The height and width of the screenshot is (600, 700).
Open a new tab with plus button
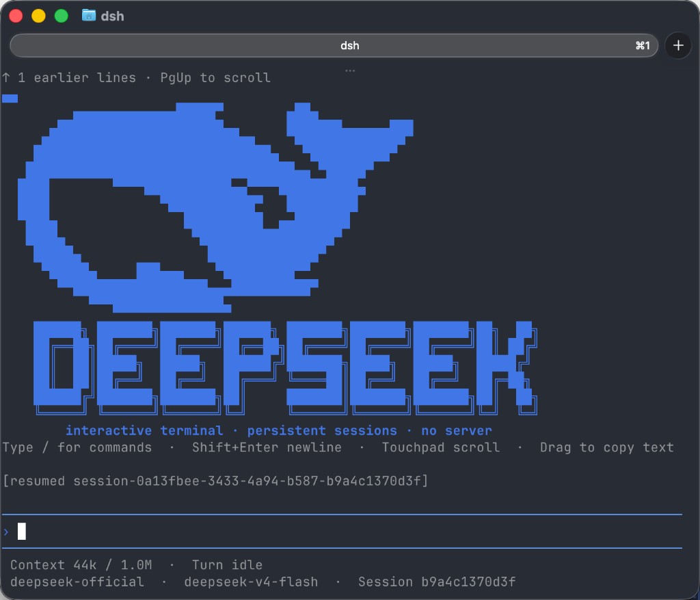[x=678, y=46]
